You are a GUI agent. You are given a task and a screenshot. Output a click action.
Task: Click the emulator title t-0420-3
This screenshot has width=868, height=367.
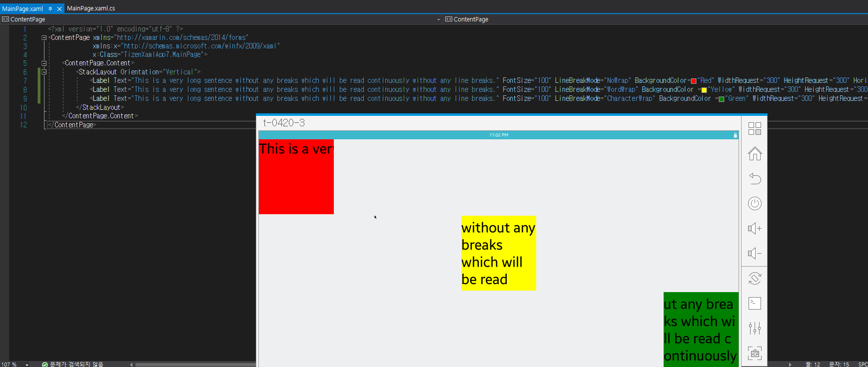point(284,123)
